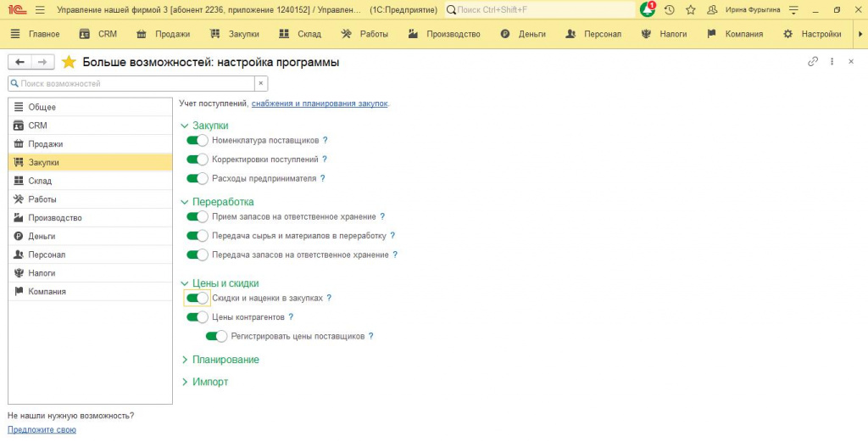Collapse the Цены и скидки group
The width and height of the screenshot is (868, 442).
point(185,283)
